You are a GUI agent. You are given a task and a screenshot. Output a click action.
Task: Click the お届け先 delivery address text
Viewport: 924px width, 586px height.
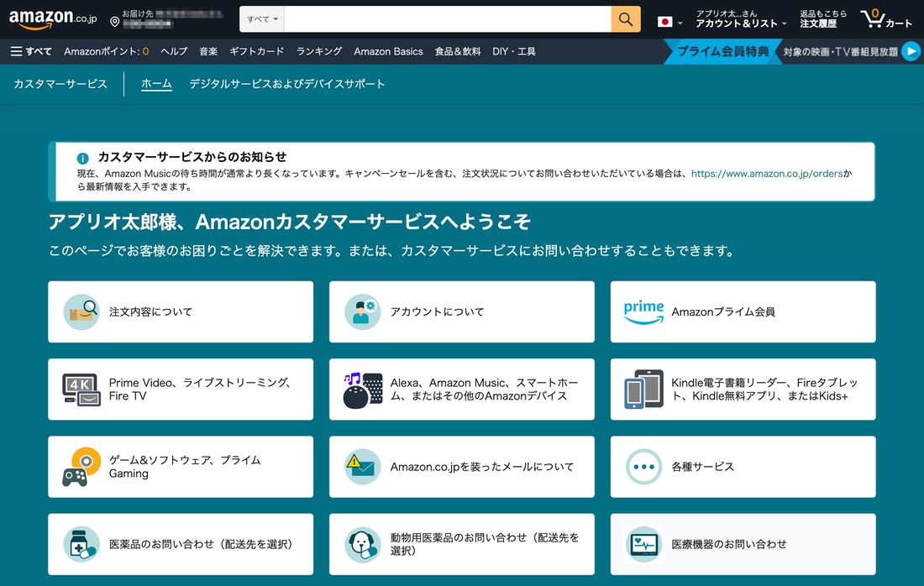137,13
